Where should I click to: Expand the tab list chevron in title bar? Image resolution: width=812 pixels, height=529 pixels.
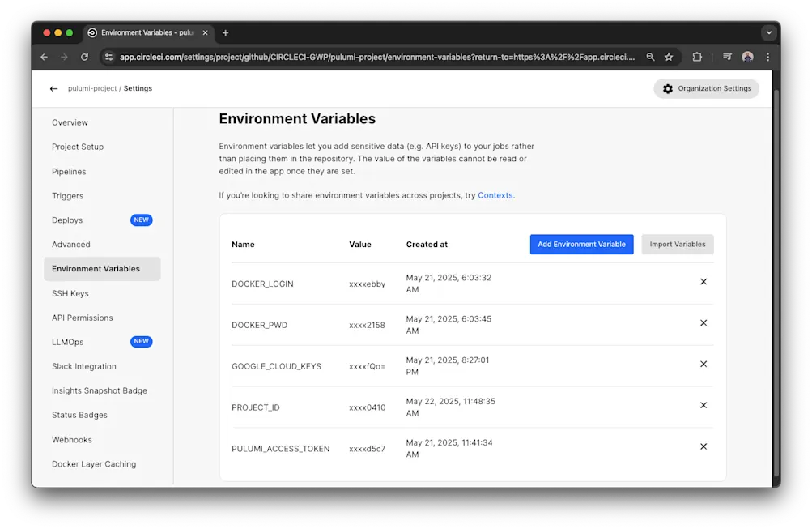[767, 32]
